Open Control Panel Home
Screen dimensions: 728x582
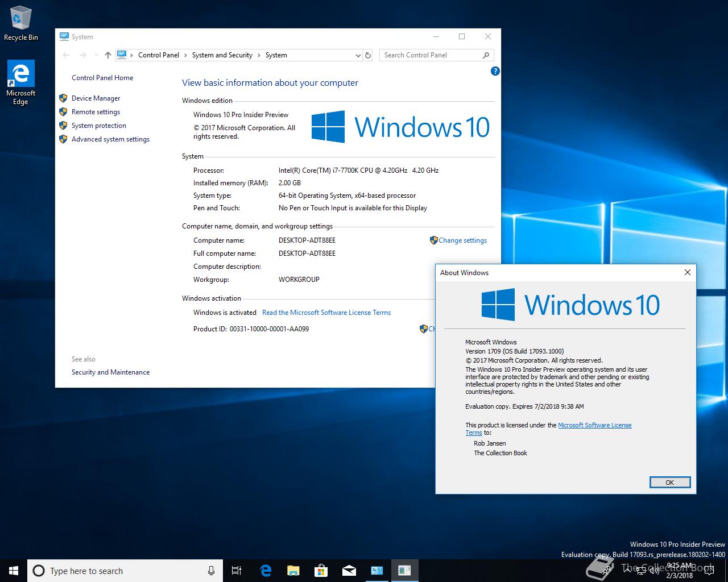tap(102, 78)
